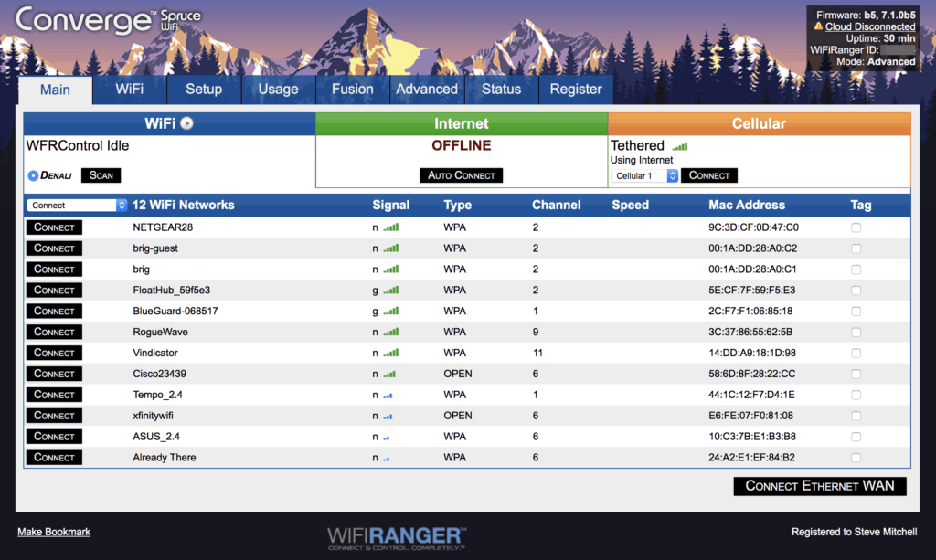Connect to the ASUS_2.4 network
Viewport: 936px width, 560px height.
coord(54,436)
